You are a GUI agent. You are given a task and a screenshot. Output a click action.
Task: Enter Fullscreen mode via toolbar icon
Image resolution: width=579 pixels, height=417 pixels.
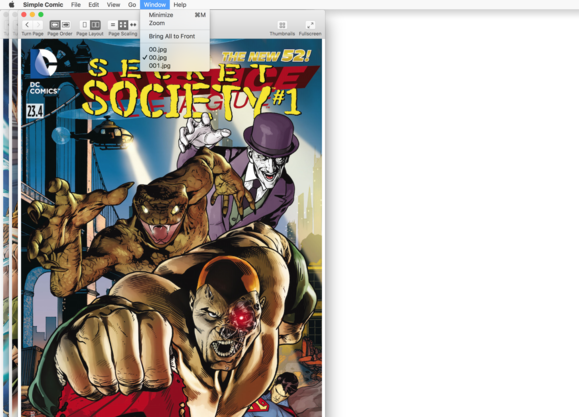pyautogui.click(x=310, y=25)
